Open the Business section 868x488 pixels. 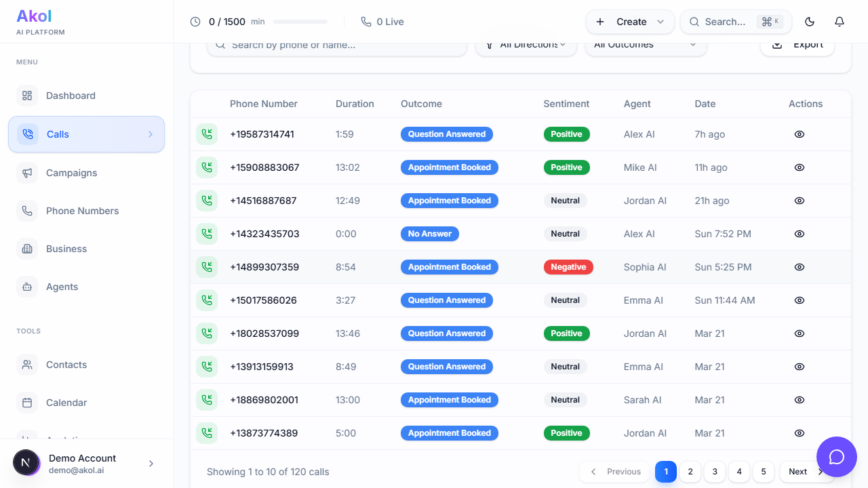66,249
